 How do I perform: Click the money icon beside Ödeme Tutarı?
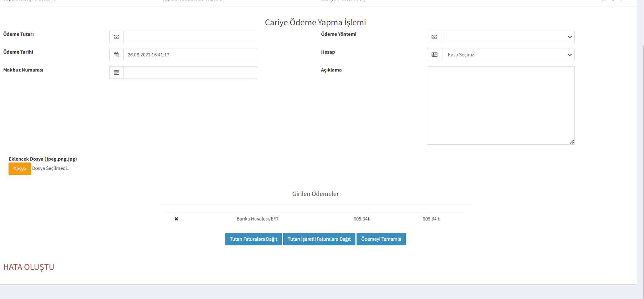tap(117, 37)
